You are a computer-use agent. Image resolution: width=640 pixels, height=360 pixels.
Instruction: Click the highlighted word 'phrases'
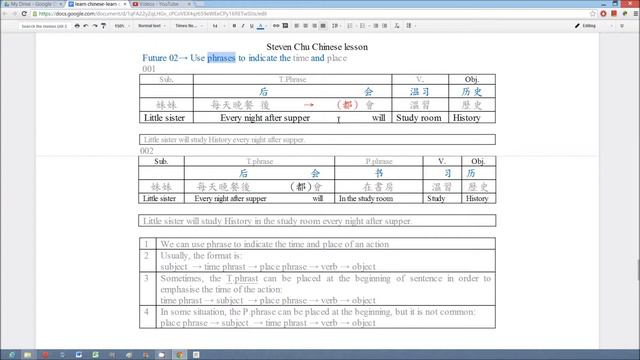[x=221, y=58]
